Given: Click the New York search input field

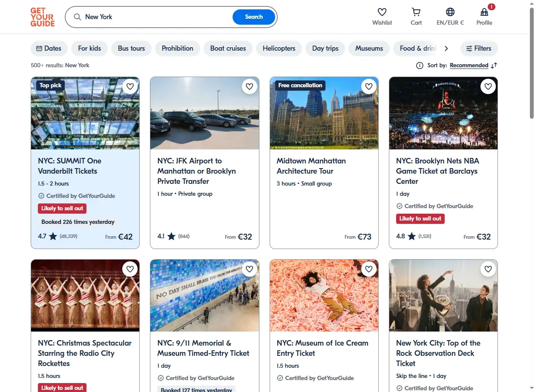Looking at the screenshot, I should [157, 17].
